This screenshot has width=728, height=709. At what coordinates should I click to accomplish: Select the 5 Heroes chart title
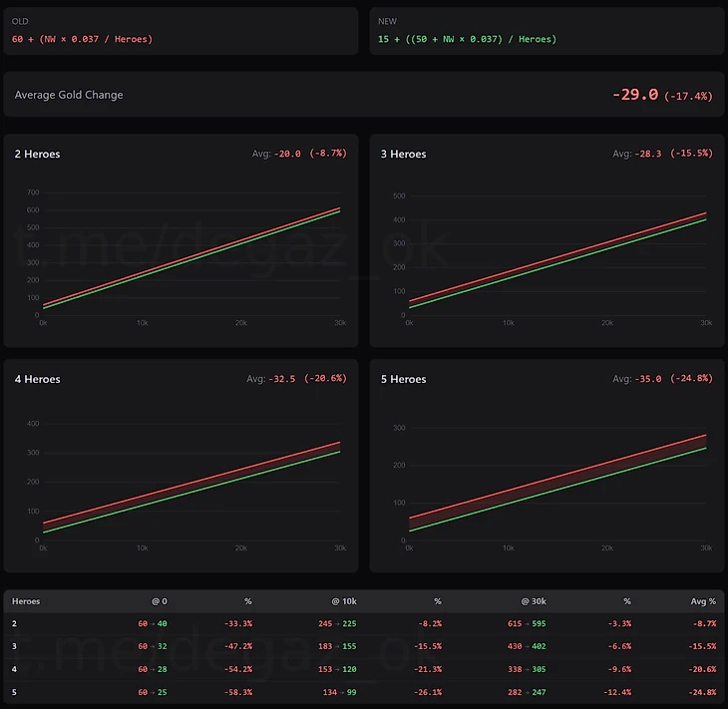tap(403, 379)
